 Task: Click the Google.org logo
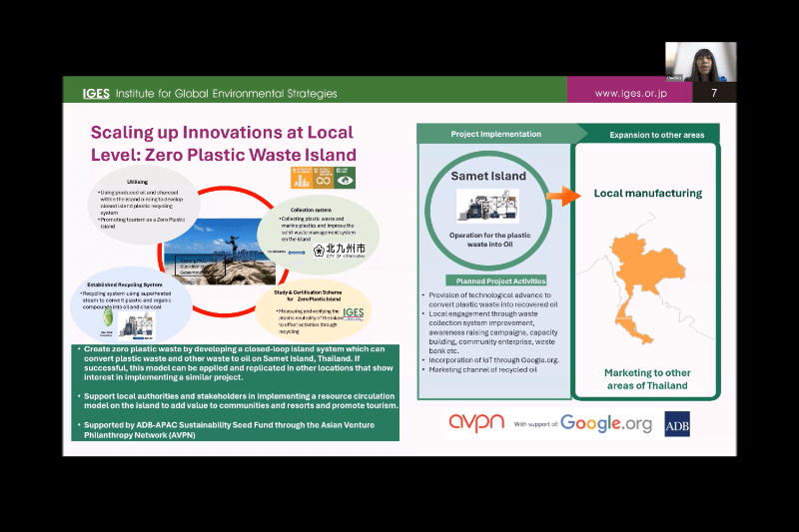click(605, 423)
